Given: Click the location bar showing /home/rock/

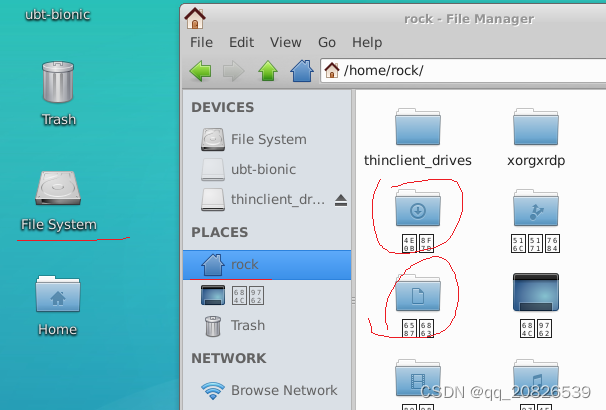Looking at the screenshot, I should coord(463,70).
